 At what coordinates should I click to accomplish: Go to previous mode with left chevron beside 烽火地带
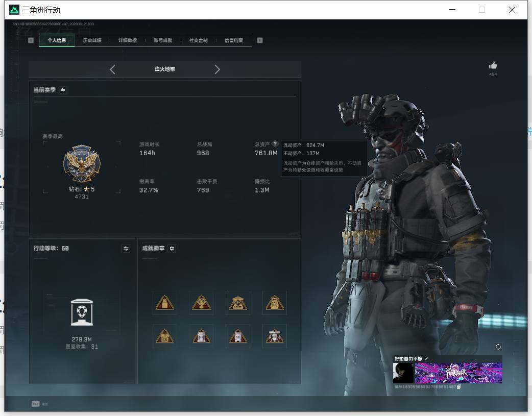click(x=113, y=69)
